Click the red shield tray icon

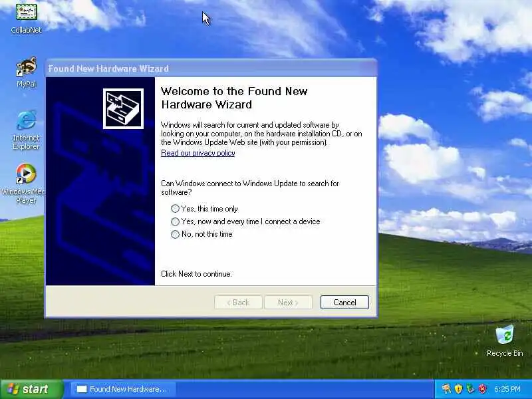pos(482,388)
